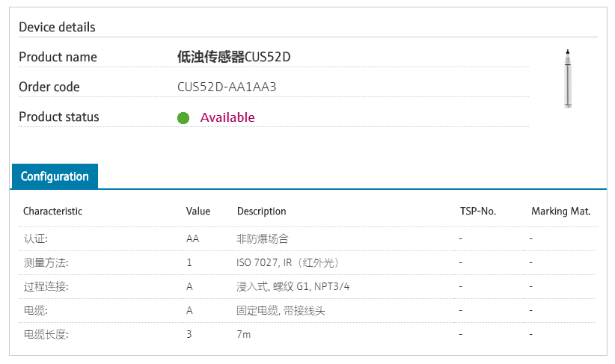The image size is (615, 364).
Task: Click the Device details heading
Action: click(x=57, y=27)
